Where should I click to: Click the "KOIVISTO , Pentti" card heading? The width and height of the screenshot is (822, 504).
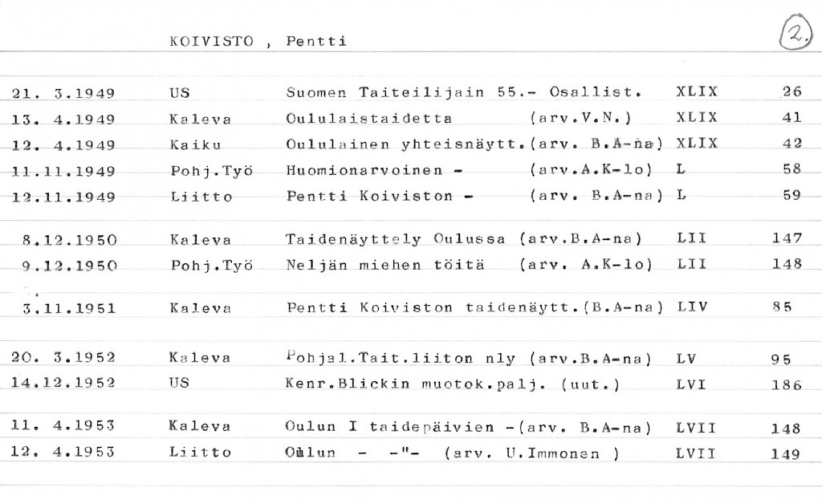pos(258,41)
